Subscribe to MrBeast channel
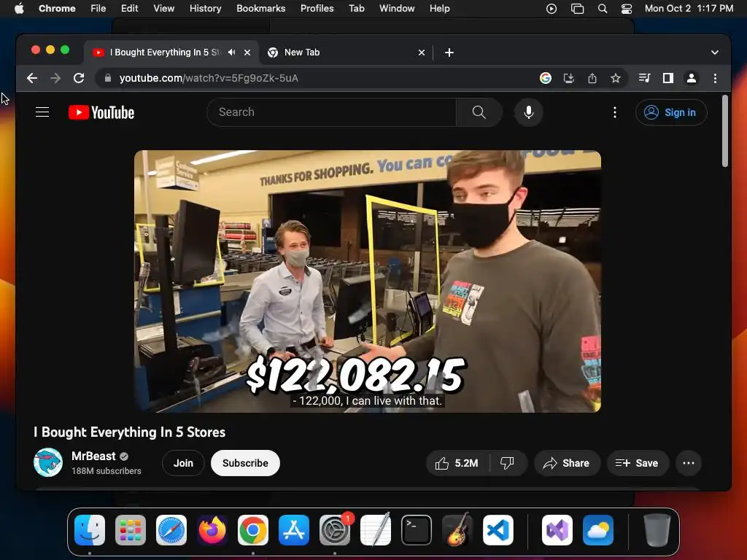747x560 pixels. click(245, 463)
